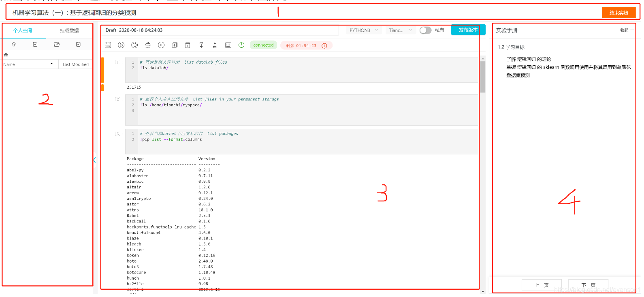Click the green power icon

click(x=241, y=45)
